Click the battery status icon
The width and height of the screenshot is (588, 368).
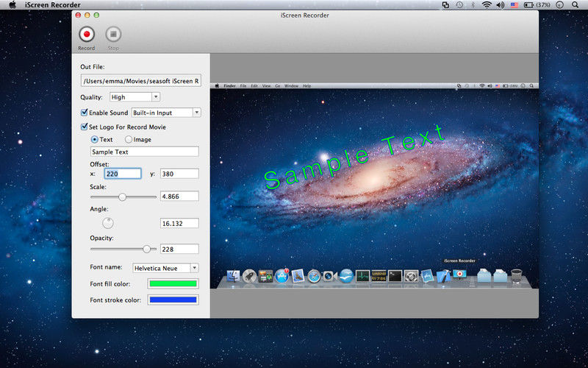click(529, 5)
